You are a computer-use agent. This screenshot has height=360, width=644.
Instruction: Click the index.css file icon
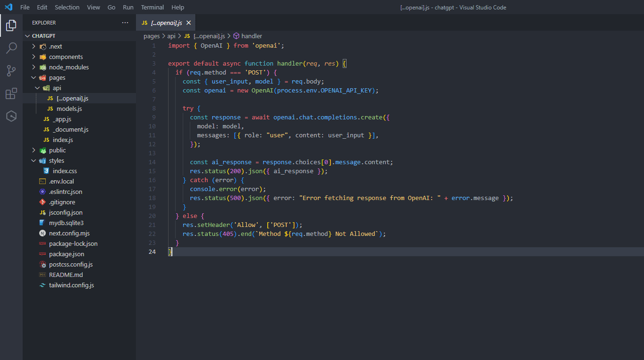46,171
